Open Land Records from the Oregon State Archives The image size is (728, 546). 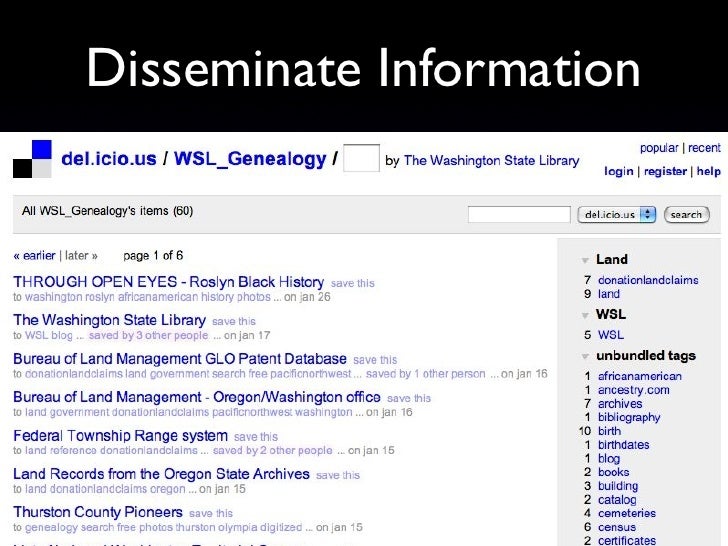pos(161,474)
